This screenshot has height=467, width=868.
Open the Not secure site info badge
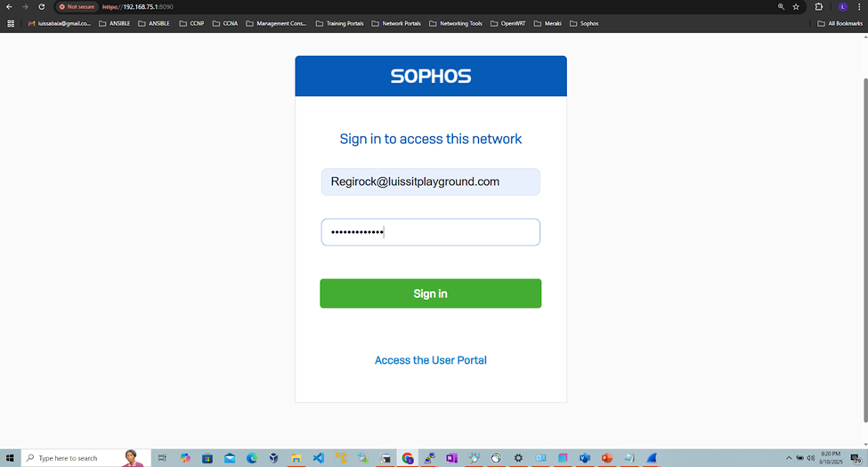coord(77,6)
